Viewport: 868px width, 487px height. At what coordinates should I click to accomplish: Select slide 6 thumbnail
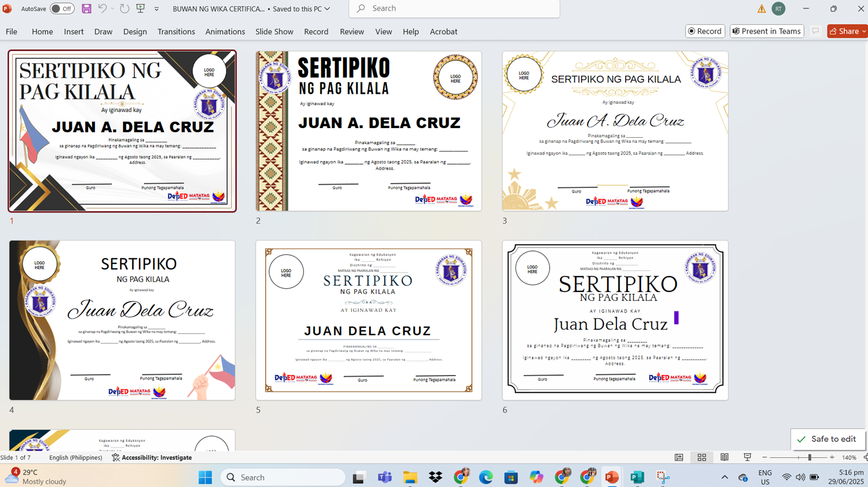615,320
